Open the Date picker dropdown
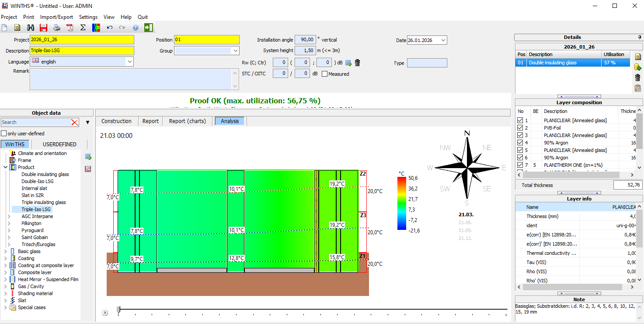This screenshot has height=324, width=644. (443, 40)
